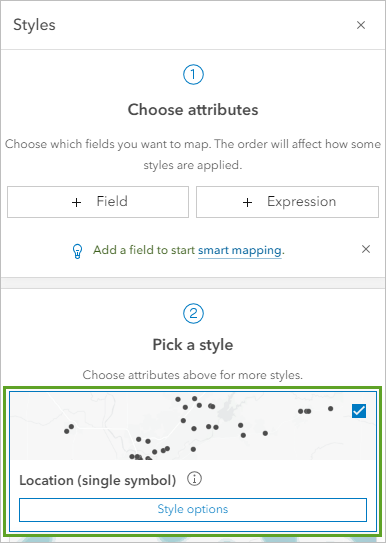Click the step 2 circled number icon
Image resolution: width=386 pixels, height=543 pixels.
pos(193,314)
